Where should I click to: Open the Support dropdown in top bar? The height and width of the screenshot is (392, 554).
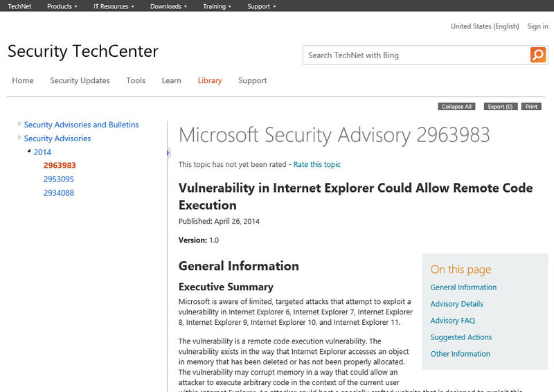coord(261,6)
